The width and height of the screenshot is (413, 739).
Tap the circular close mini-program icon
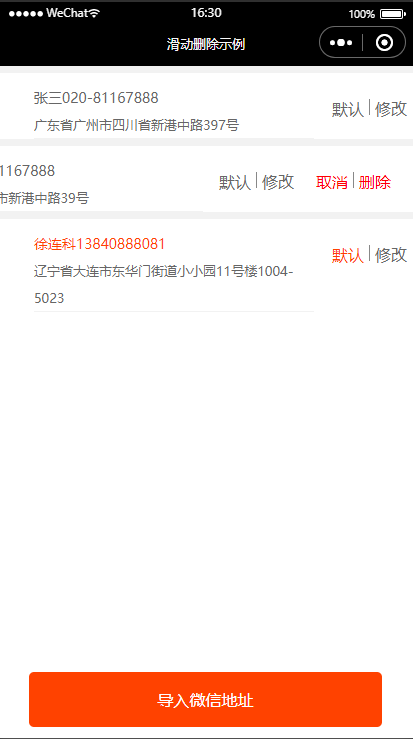(x=384, y=43)
